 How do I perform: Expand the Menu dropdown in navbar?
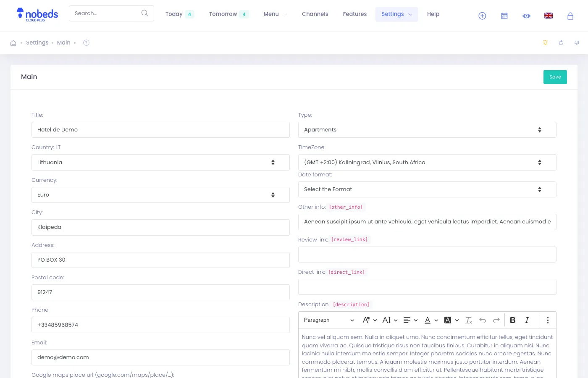(275, 14)
